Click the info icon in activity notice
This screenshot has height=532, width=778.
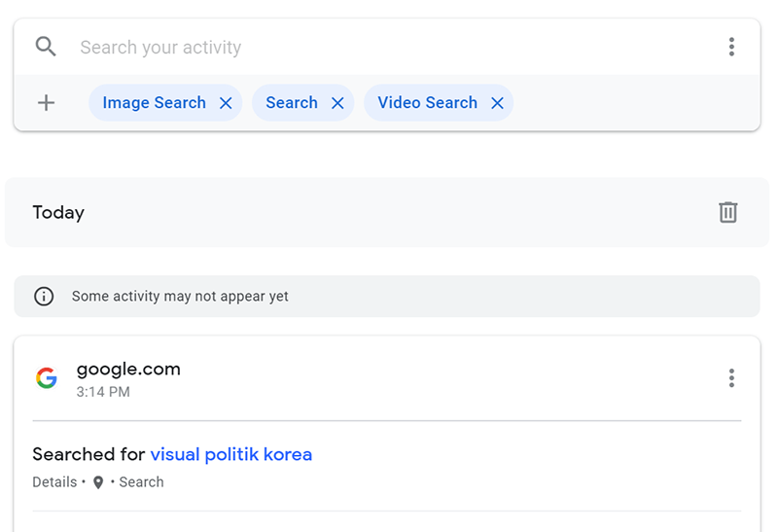(x=44, y=297)
